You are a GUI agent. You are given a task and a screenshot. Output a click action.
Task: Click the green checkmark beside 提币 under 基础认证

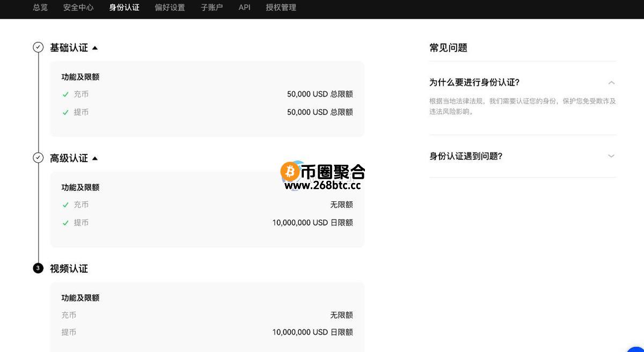coord(65,112)
